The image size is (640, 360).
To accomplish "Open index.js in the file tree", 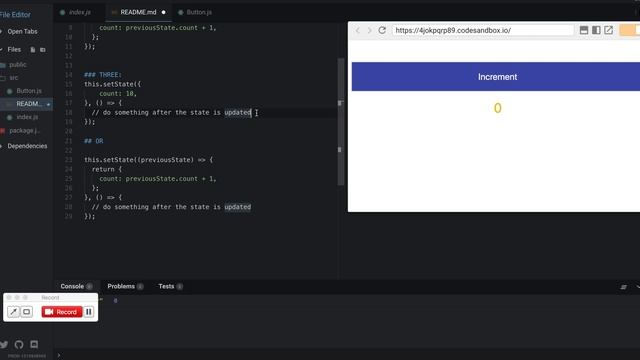I will coord(27,117).
